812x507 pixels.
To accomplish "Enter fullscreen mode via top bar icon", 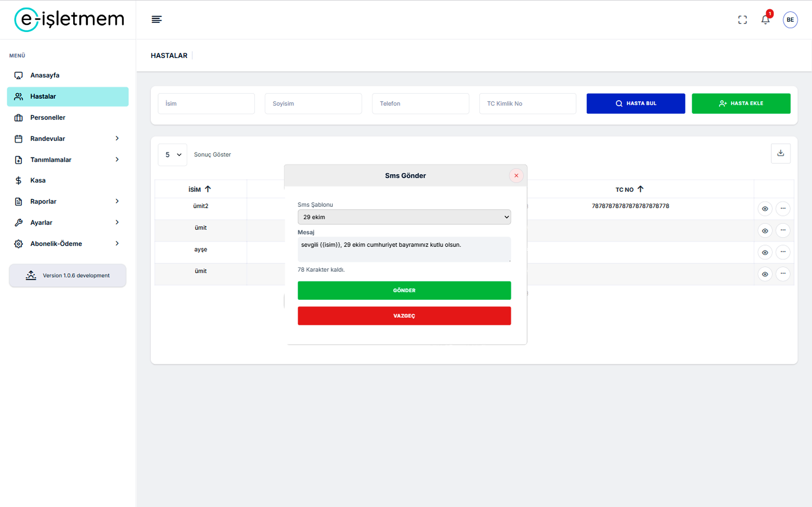I will coord(742,20).
